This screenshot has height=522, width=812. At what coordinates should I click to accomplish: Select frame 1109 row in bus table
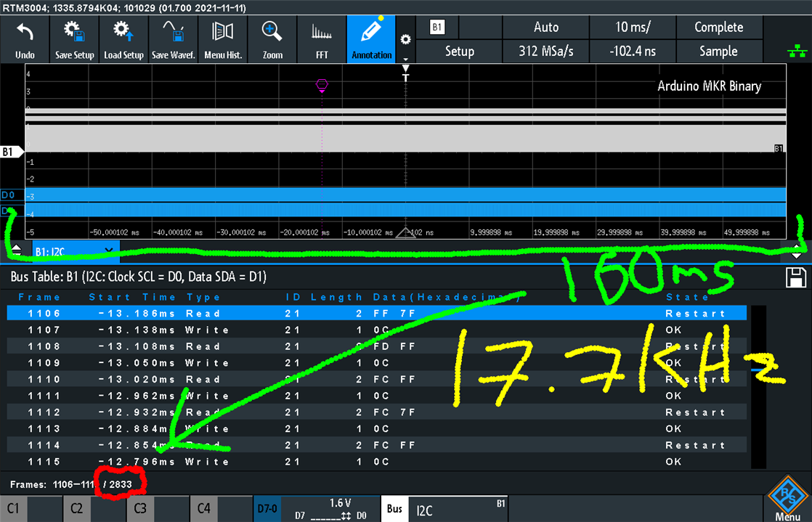pos(376,363)
